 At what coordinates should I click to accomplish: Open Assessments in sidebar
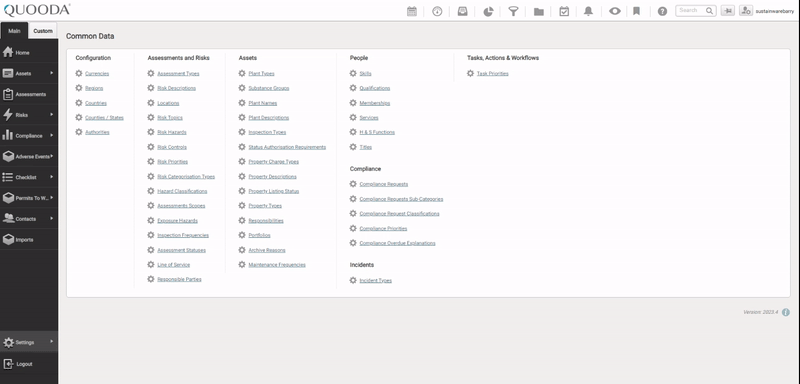(29, 94)
